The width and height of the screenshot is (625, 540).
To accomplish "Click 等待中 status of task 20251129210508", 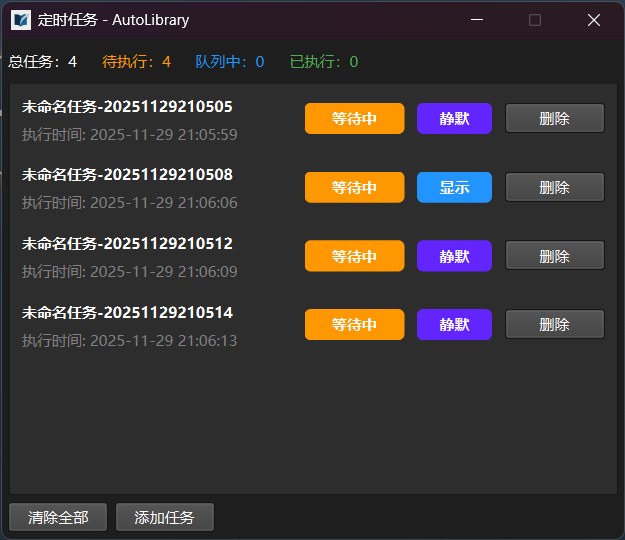I will (x=354, y=187).
